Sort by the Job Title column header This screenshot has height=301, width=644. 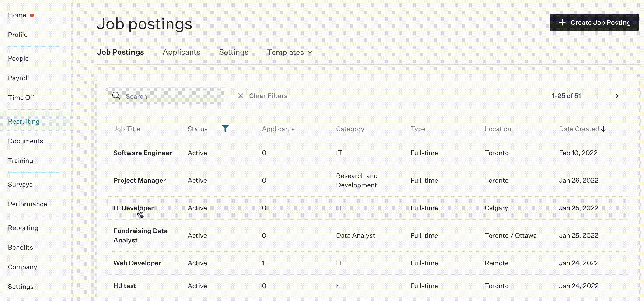(x=127, y=129)
